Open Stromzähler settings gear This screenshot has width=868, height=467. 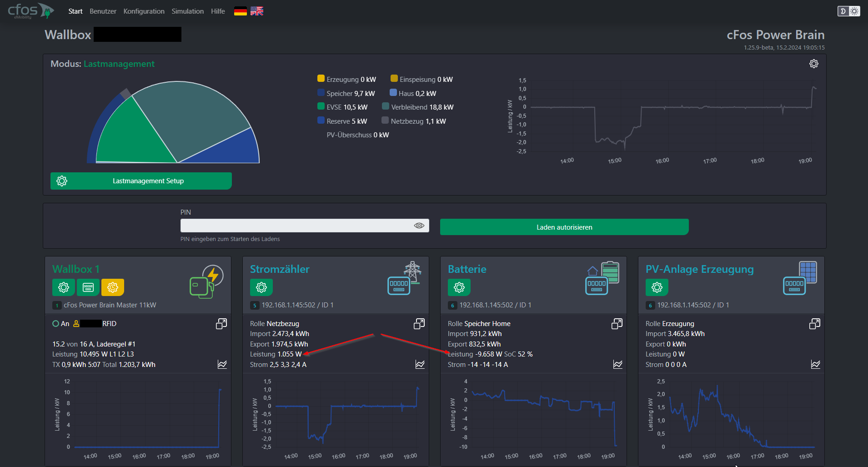[261, 287]
